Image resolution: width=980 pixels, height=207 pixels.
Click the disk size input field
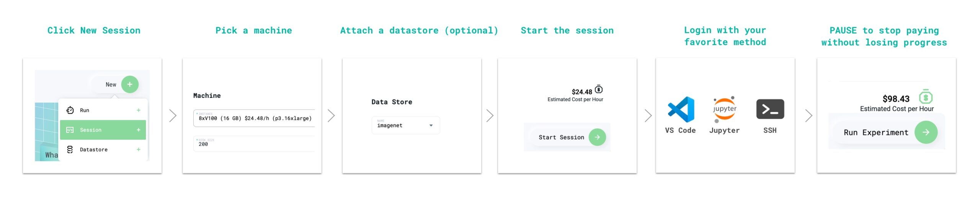pyautogui.click(x=254, y=144)
